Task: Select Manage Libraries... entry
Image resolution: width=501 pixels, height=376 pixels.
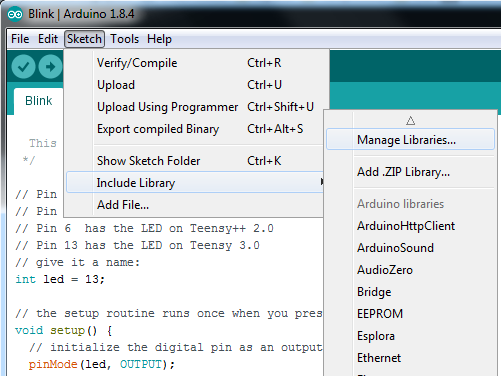Action: 410,139
